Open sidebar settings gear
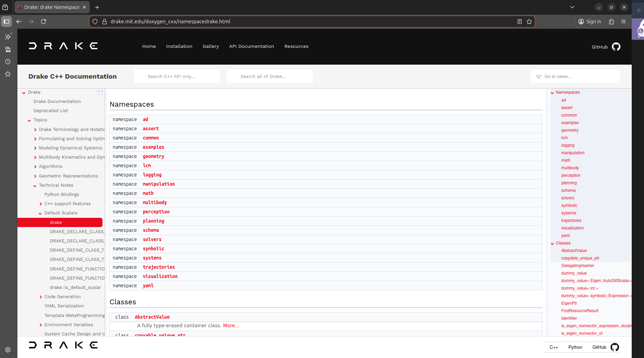This screenshot has width=644, height=358. [8, 350]
